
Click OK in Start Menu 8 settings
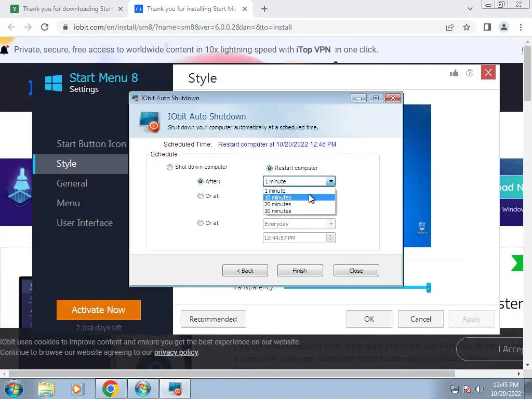coord(369,319)
